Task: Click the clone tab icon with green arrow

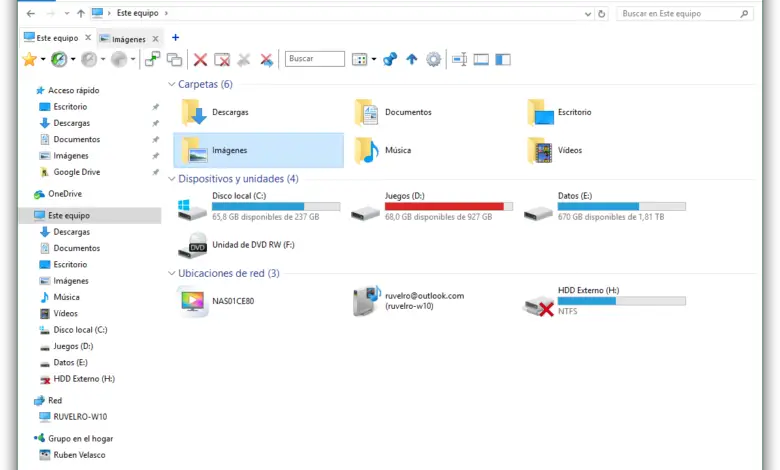Action: point(152,60)
